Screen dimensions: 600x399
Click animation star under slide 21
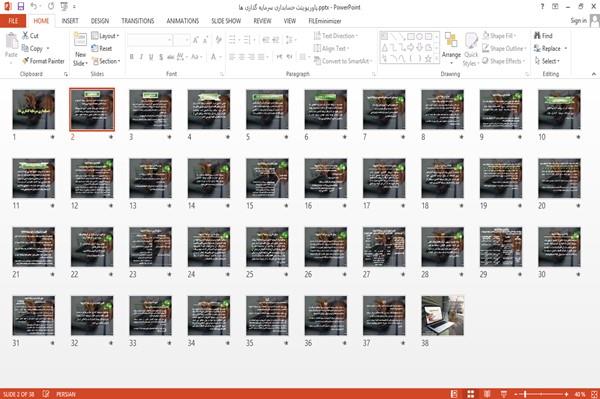click(52, 274)
